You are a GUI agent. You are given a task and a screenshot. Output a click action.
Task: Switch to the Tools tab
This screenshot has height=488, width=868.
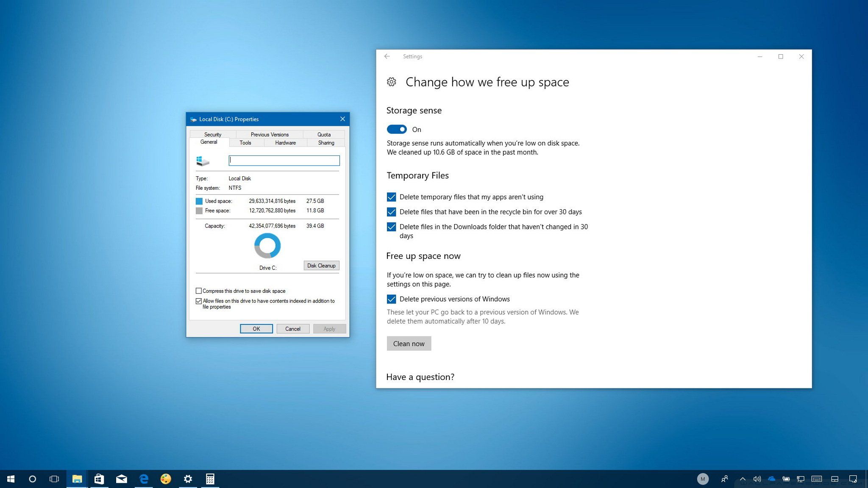coord(245,143)
